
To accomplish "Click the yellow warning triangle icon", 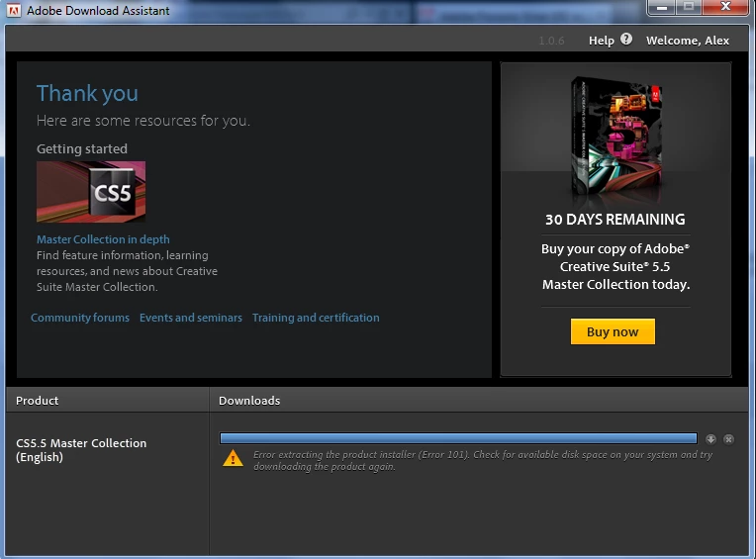I will point(233,458).
